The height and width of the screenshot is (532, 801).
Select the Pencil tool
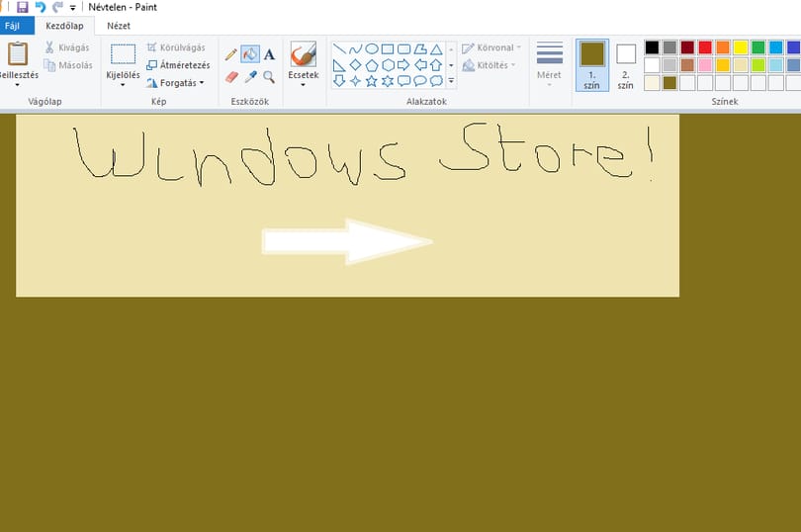point(230,54)
